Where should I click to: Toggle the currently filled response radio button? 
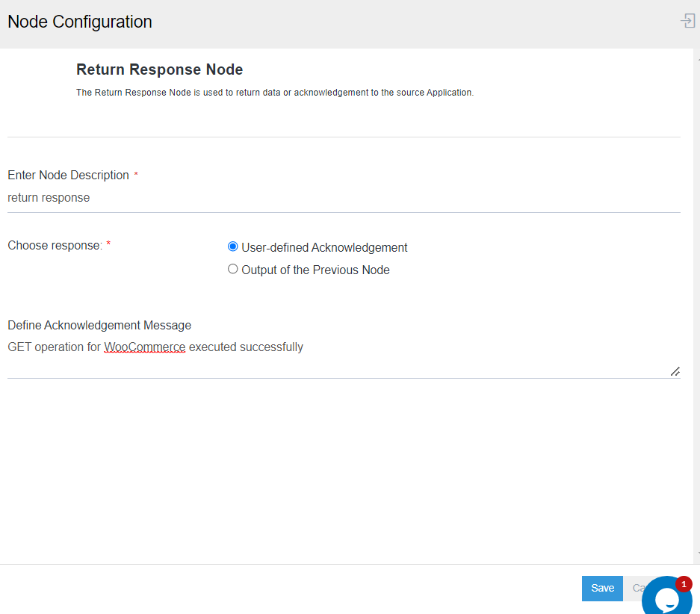click(x=232, y=246)
